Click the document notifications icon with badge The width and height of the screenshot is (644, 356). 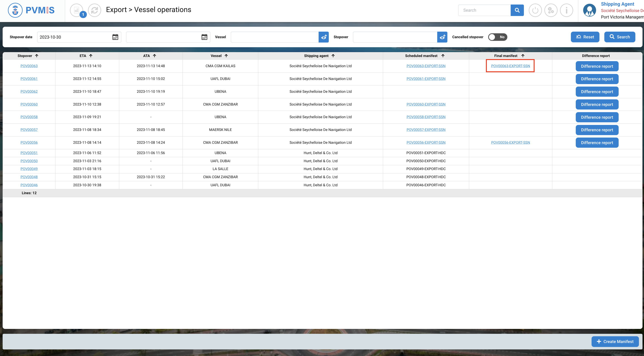pyautogui.click(x=77, y=10)
